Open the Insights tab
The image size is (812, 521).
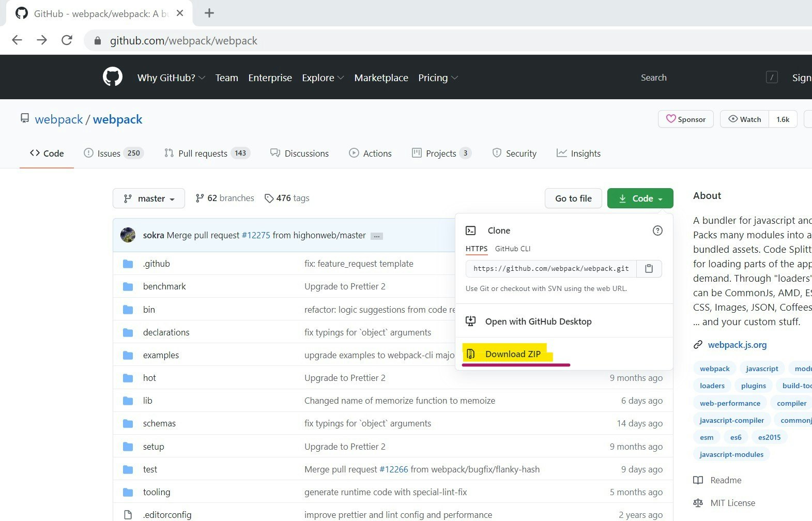click(578, 153)
